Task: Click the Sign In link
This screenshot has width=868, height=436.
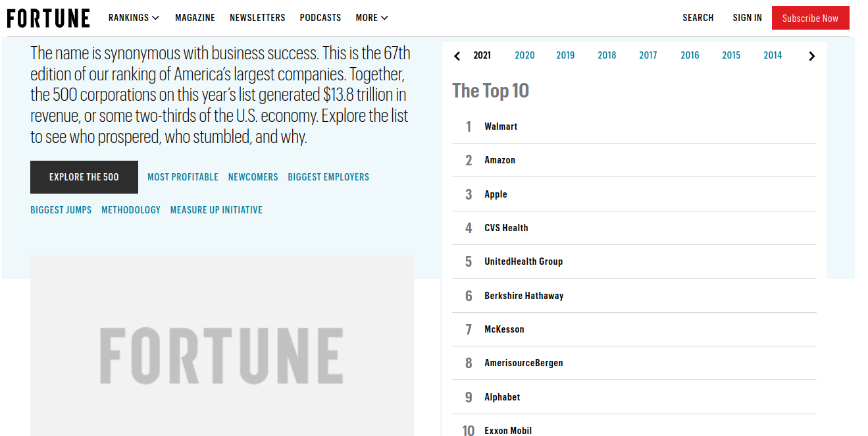Action: [748, 18]
